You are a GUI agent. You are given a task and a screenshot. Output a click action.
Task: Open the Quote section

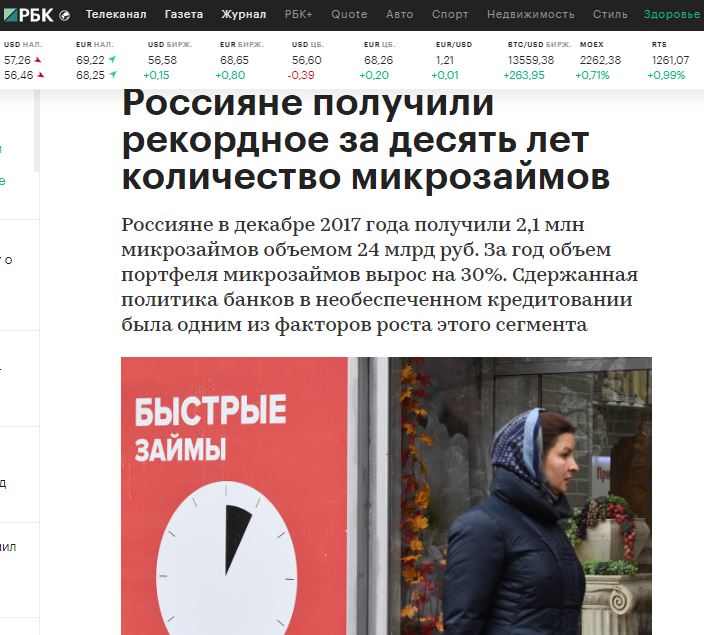[349, 14]
